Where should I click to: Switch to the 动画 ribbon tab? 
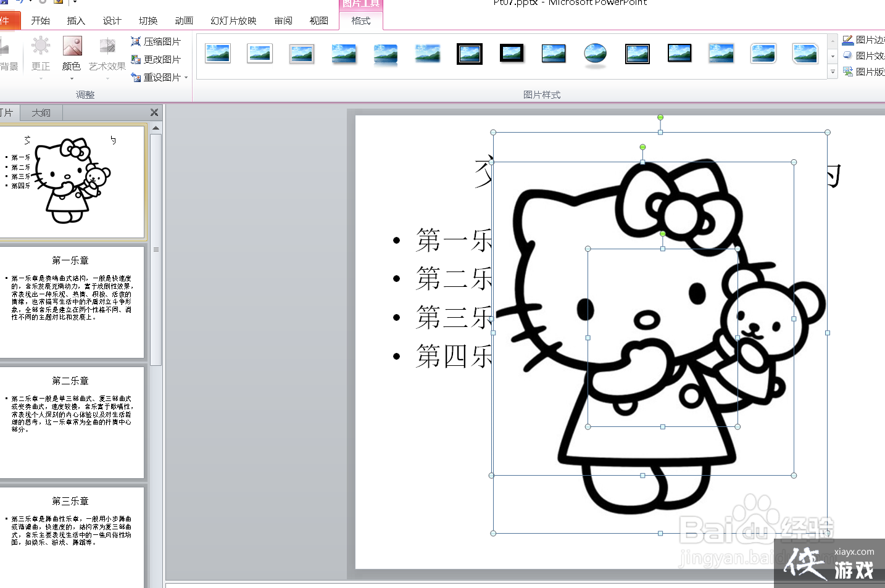(184, 20)
